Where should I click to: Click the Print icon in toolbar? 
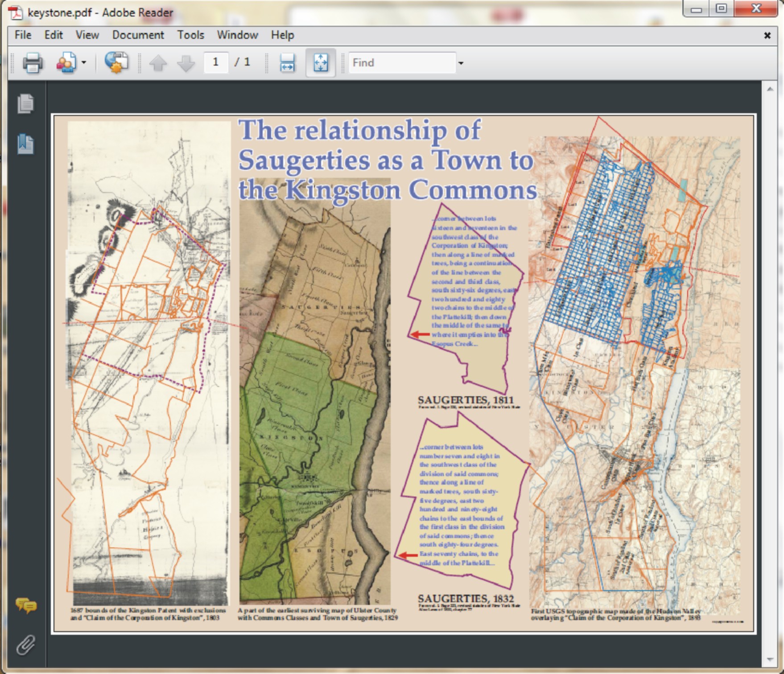tap(33, 63)
